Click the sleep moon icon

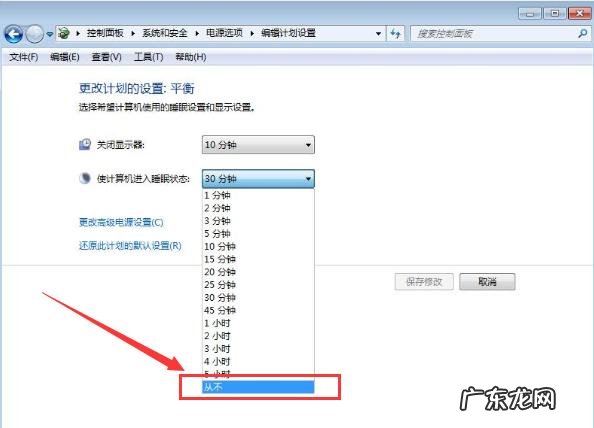coord(85,178)
